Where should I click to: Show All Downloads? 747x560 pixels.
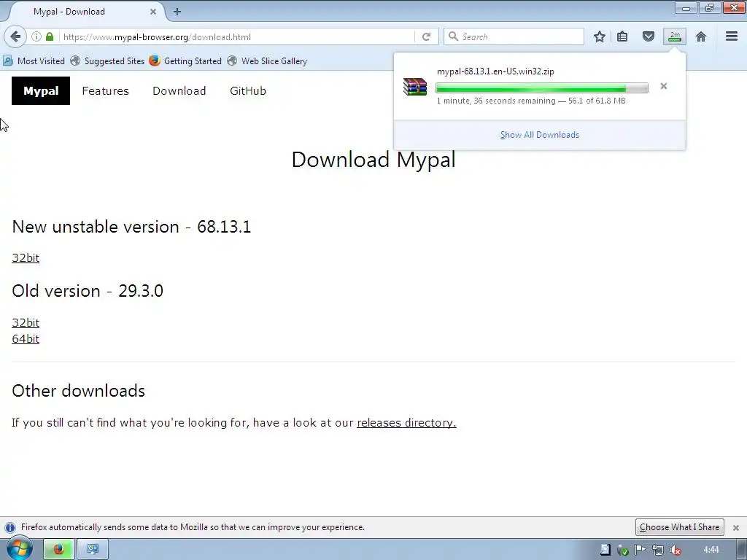[x=540, y=135]
